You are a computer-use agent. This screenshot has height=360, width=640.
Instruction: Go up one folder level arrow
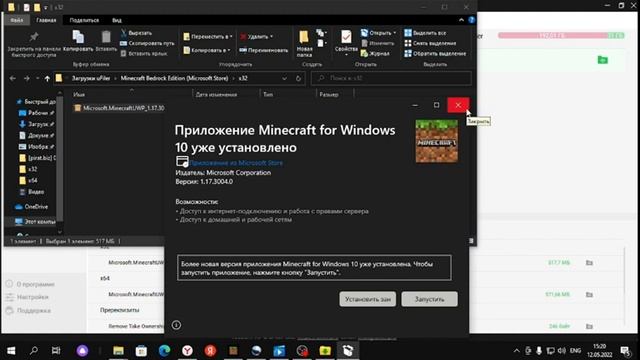(47, 78)
